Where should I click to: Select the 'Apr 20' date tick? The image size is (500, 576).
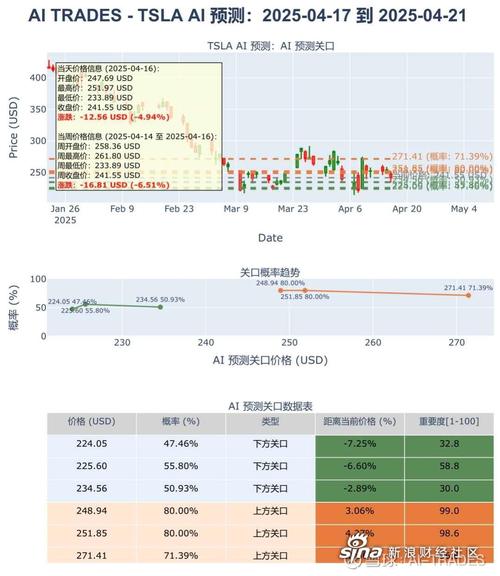[407, 209]
